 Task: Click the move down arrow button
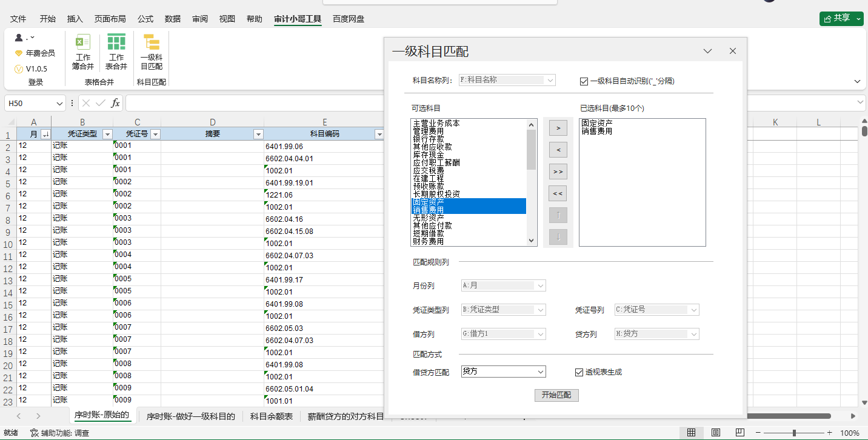point(558,237)
